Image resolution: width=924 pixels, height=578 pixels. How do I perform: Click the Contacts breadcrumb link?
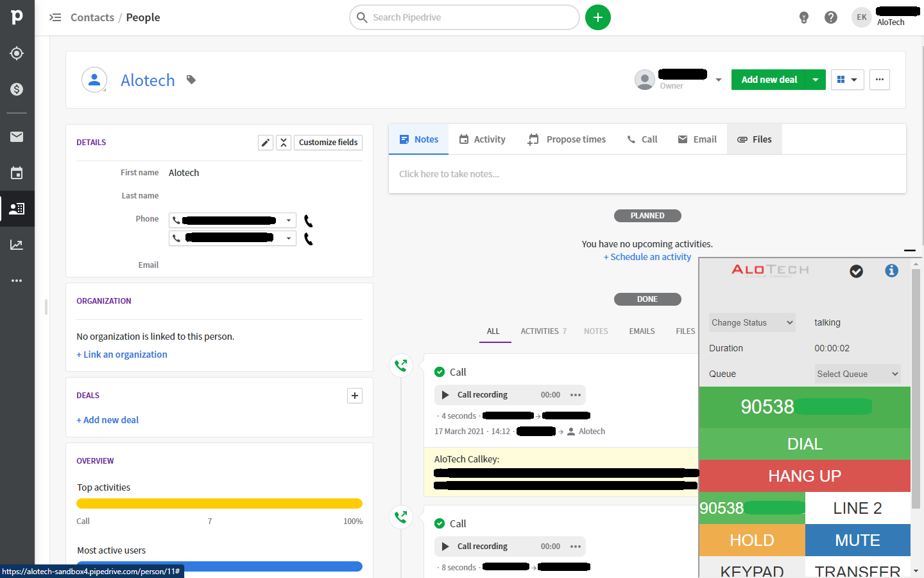pos(92,17)
